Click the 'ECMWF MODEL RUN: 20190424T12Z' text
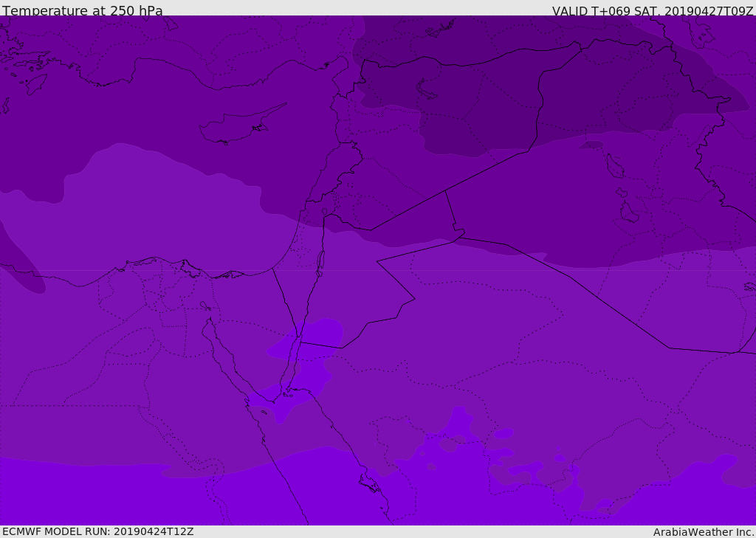The image size is (756, 538). 98,531
